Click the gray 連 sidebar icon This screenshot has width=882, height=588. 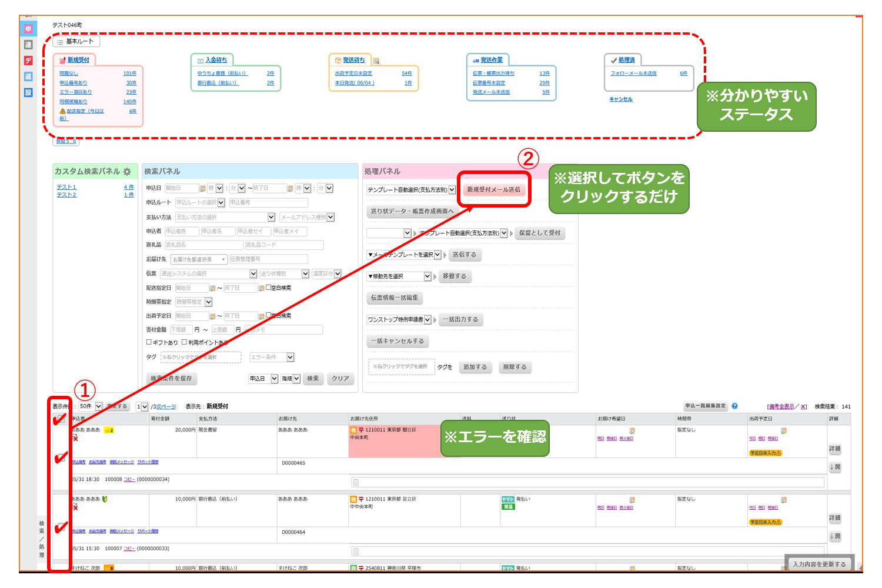[x=28, y=45]
